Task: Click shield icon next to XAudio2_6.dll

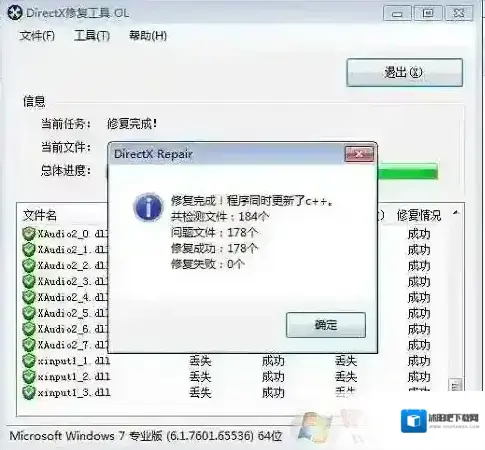Action: tap(29, 329)
